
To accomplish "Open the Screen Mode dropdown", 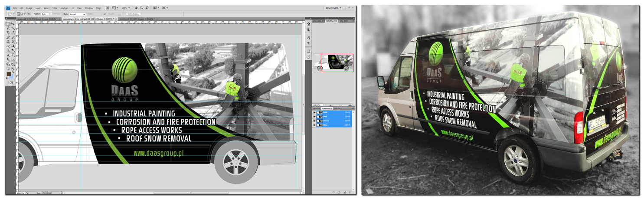I will (x=164, y=8).
